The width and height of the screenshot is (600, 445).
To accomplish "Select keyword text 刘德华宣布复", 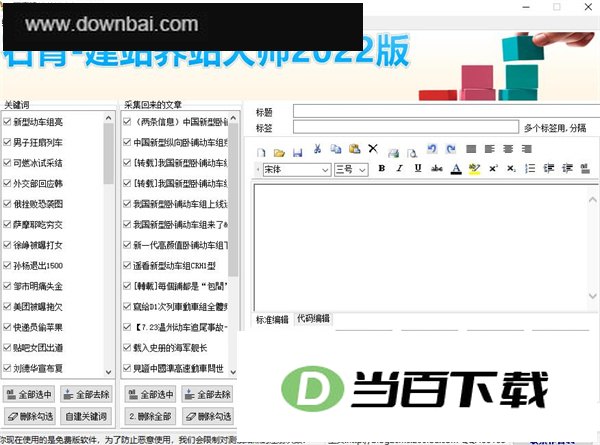I will (x=38, y=368).
